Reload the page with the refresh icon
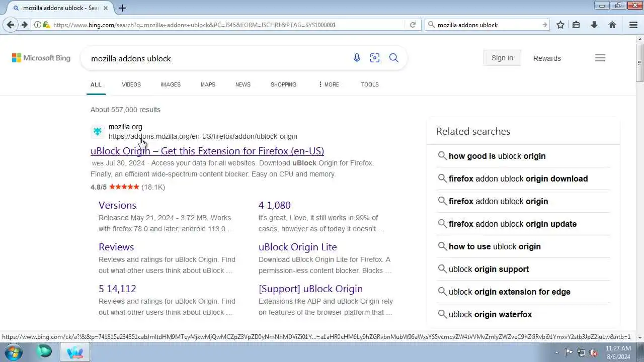Image resolution: width=644 pixels, height=362 pixels. click(413, 25)
